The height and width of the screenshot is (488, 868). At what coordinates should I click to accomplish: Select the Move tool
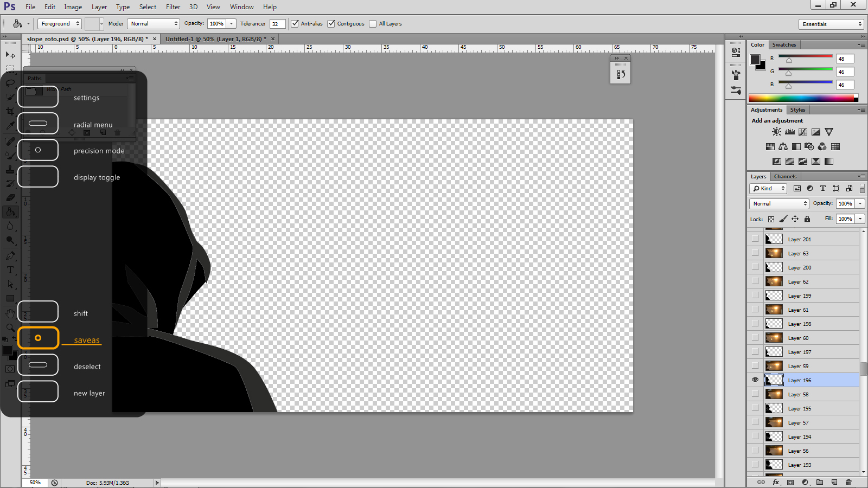tap(10, 55)
